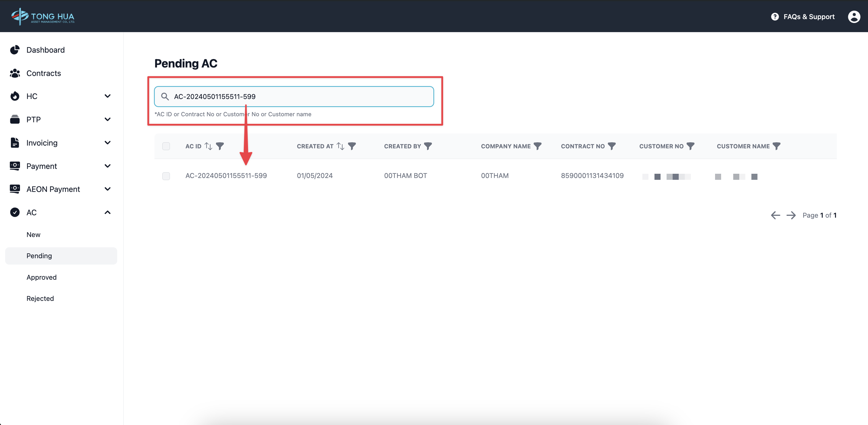Click the Contract No filter funnel
This screenshot has height=425, width=868.
[x=611, y=146]
